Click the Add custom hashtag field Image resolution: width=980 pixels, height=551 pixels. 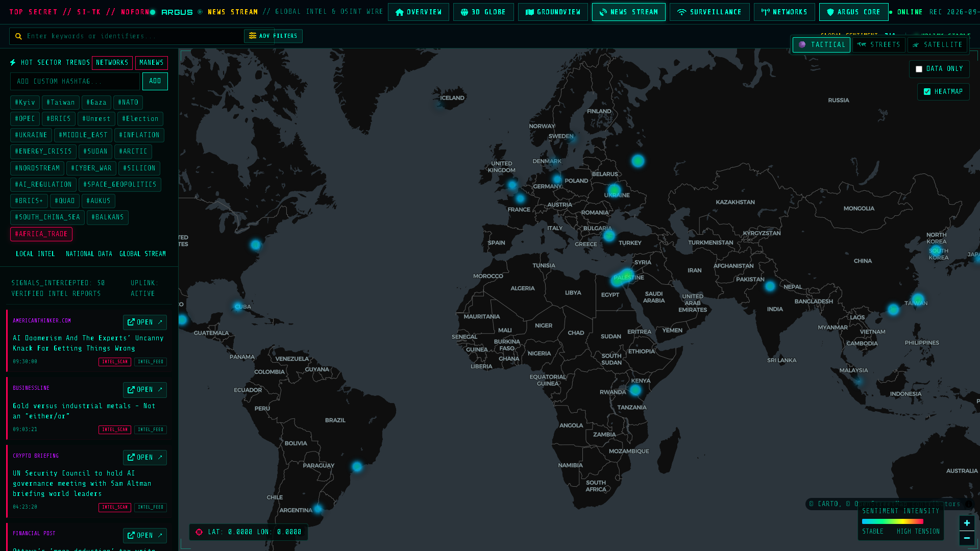(x=75, y=82)
